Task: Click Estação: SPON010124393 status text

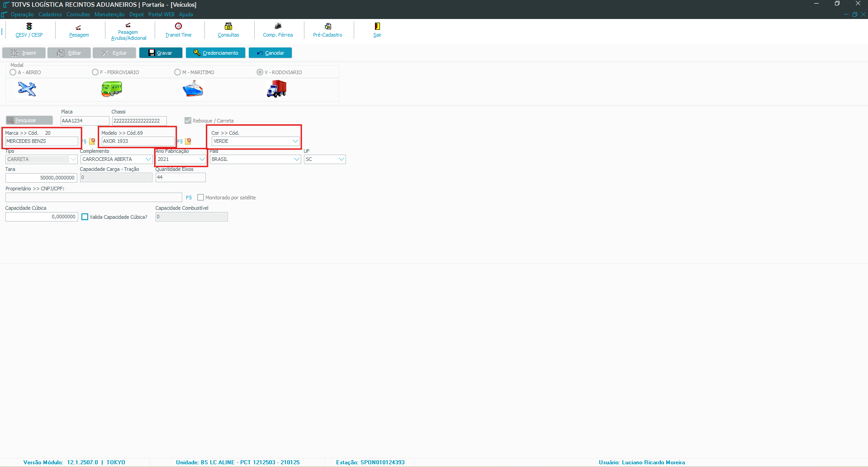Action: pyautogui.click(x=370, y=462)
